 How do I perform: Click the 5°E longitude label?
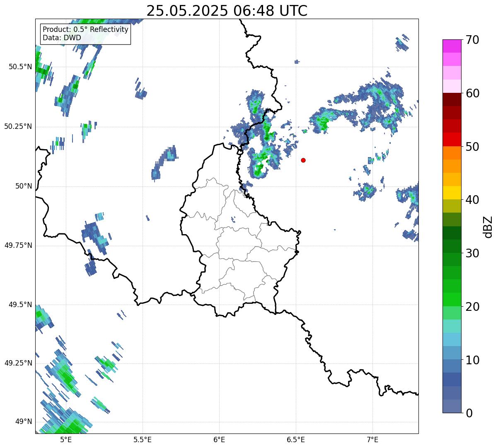[66, 439]
